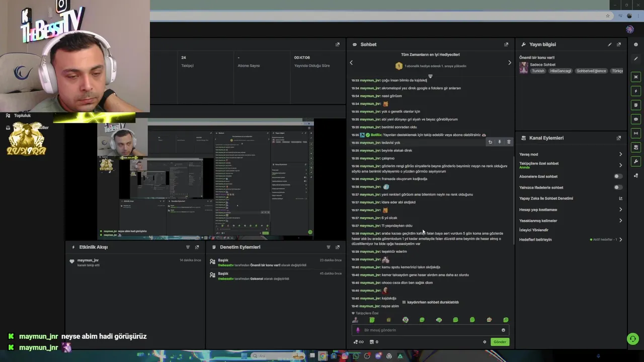
Task: Open WhatsApp from the taskbar
Action: 356,356
